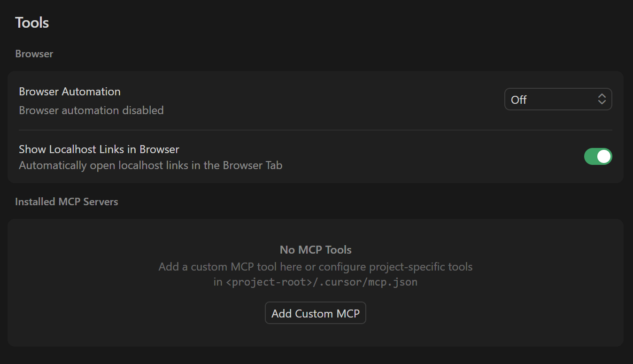Click the word "in" before the mcp.json path
This screenshot has height=364, width=633.
click(218, 282)
